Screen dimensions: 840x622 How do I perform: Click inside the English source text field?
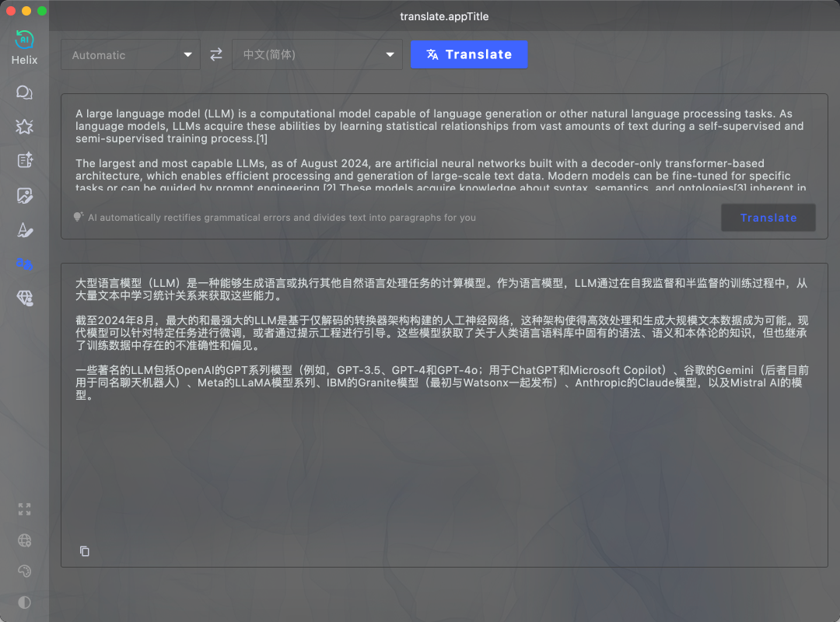[443, 150]
